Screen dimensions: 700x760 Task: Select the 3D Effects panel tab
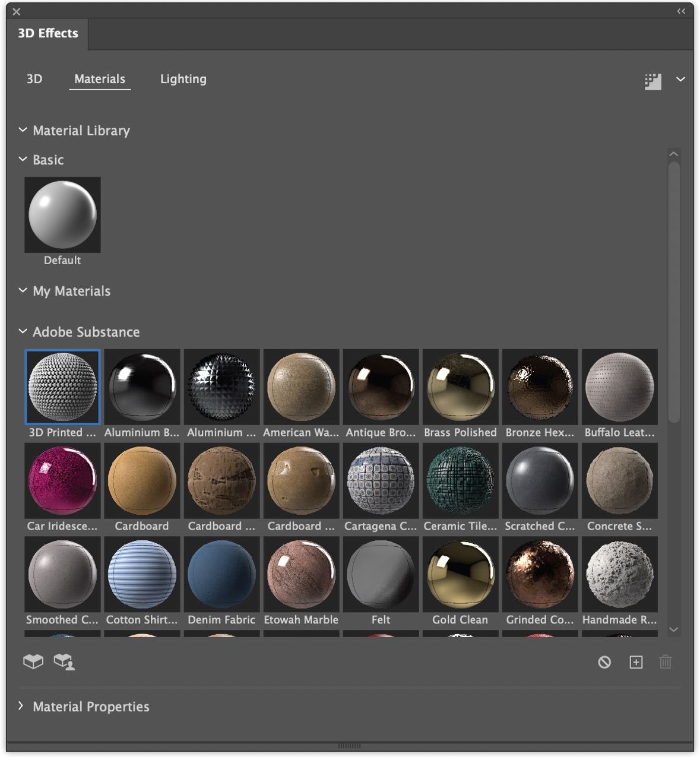click(x=47, y=33)
